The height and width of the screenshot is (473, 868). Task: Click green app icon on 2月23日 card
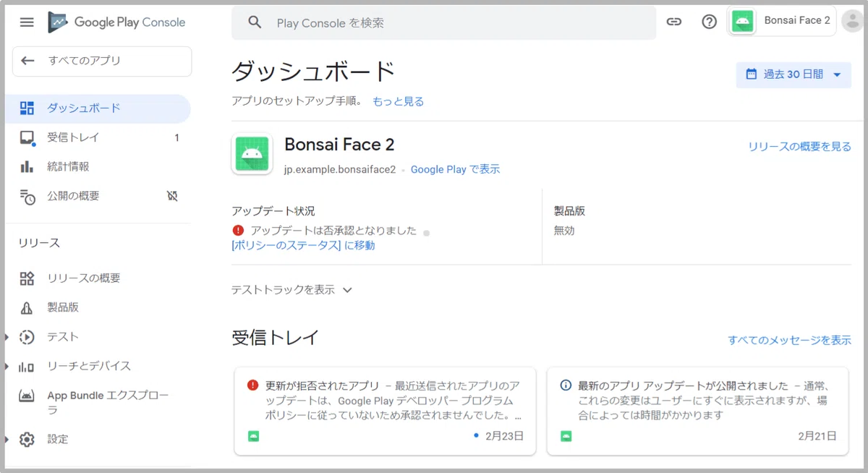point(253,436)
